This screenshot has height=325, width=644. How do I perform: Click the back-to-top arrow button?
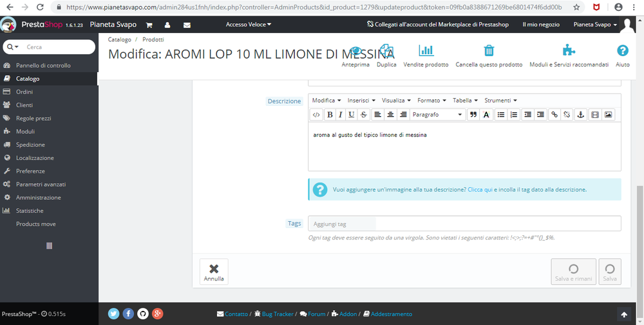624,315
